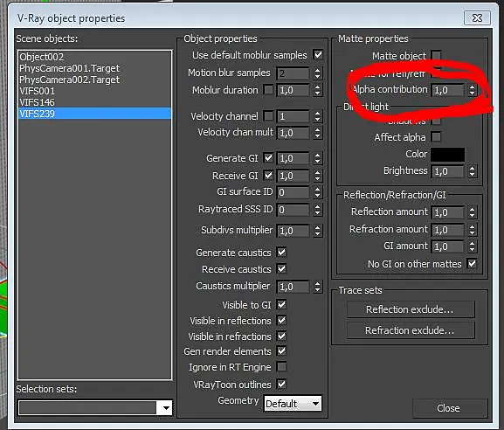
Task: Select VIFS239 in scene objects
Action: coord(95,114)
